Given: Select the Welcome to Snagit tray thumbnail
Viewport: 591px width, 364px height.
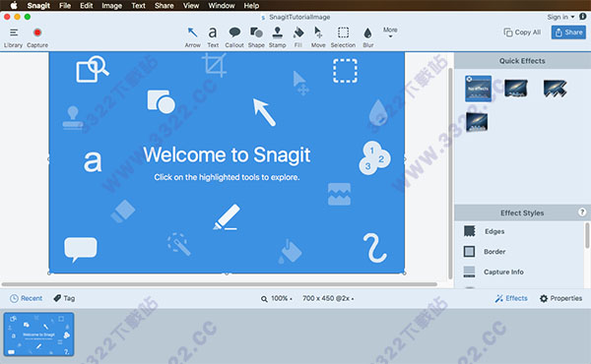Looking at the screenshot, I should pyautogui.click(x=38, y=334).
